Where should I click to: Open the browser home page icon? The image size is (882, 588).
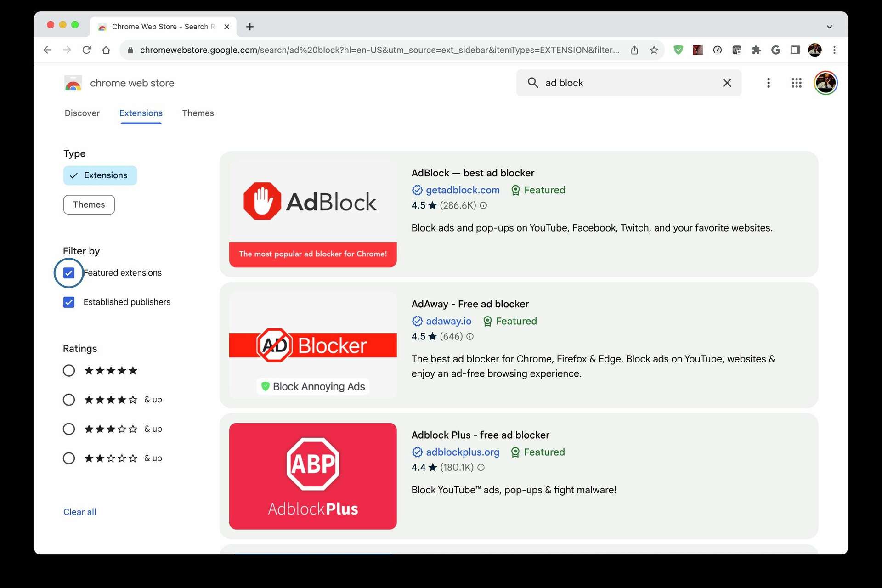click(106, 50)
